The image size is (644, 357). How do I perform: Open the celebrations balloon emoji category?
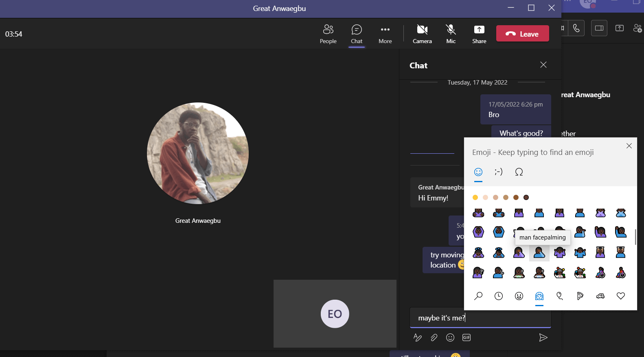coord(560,296)
